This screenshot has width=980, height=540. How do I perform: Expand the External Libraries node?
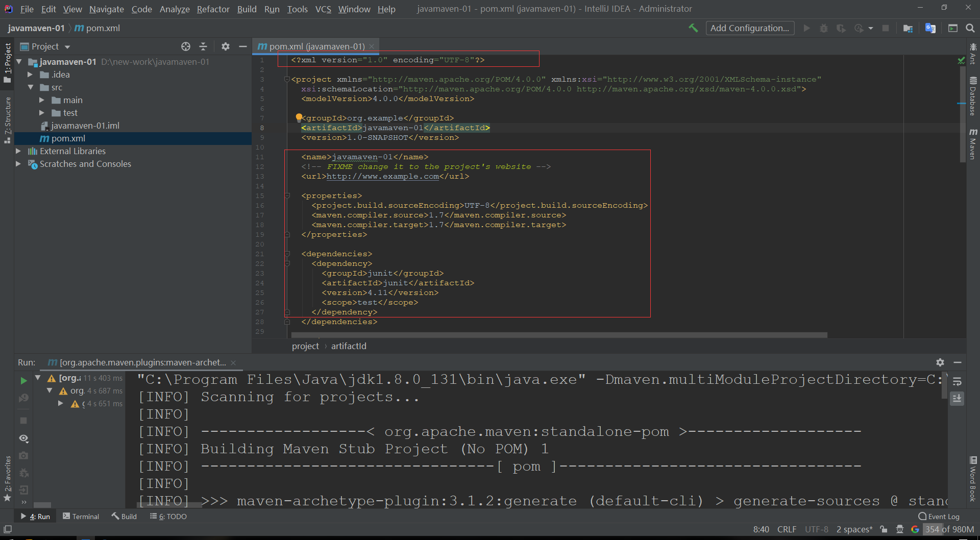pyautogui.click(x=18, y=151)
